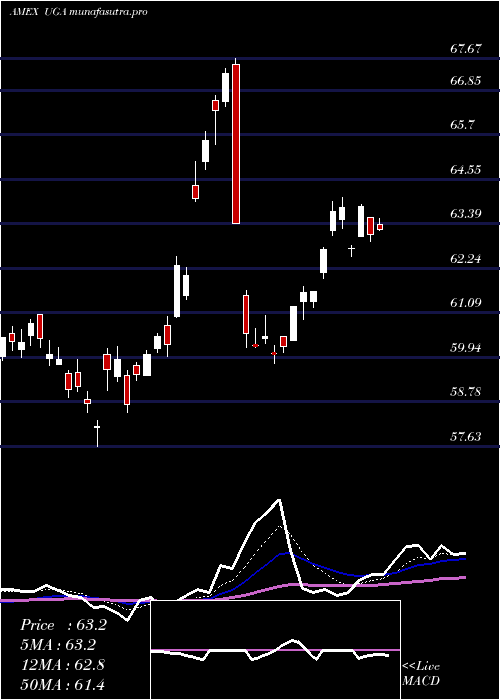
Task: Click the AMEX UGA munafasutra.pro title text
Action: (79, 12)
